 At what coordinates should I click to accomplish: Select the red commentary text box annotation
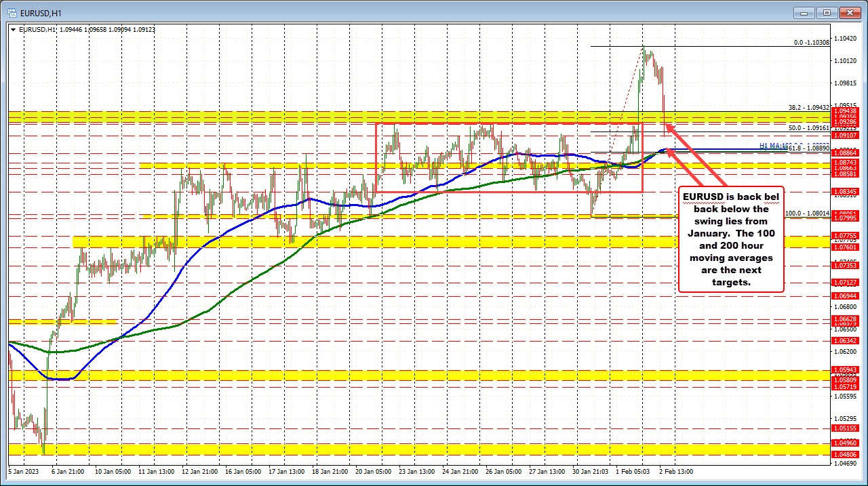pos(731,239)
